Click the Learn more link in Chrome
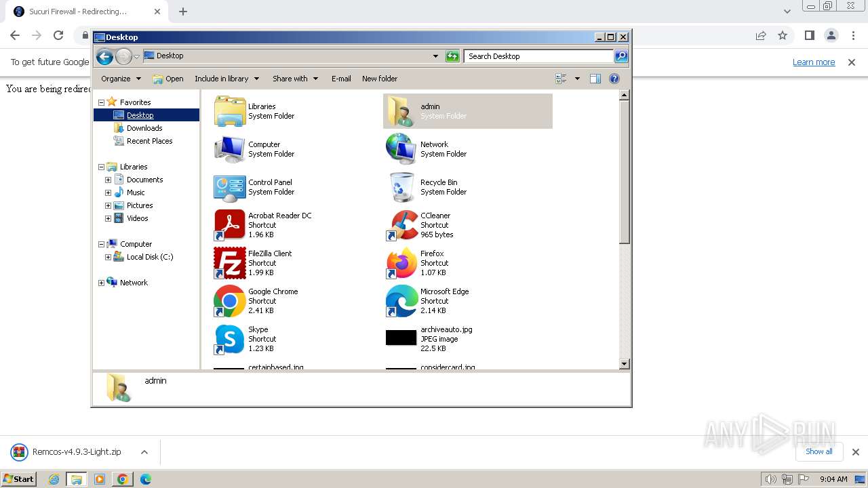The image size is (868, 488). coord(814,62)
